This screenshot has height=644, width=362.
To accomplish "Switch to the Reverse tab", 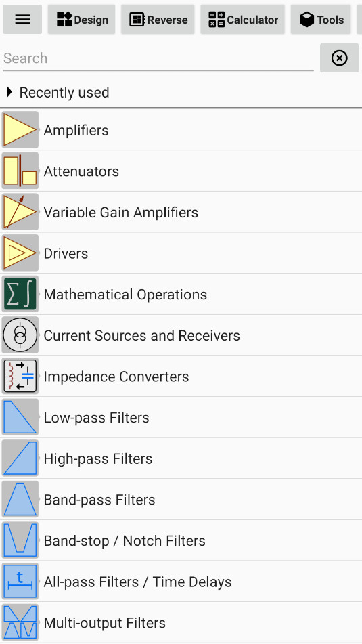I will [158, 20].
